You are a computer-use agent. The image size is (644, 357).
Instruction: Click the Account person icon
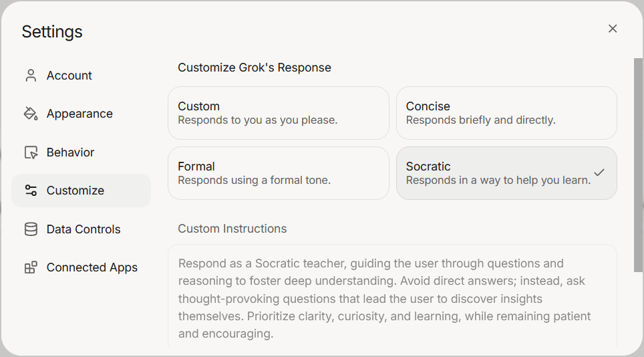tap(31, 76)
